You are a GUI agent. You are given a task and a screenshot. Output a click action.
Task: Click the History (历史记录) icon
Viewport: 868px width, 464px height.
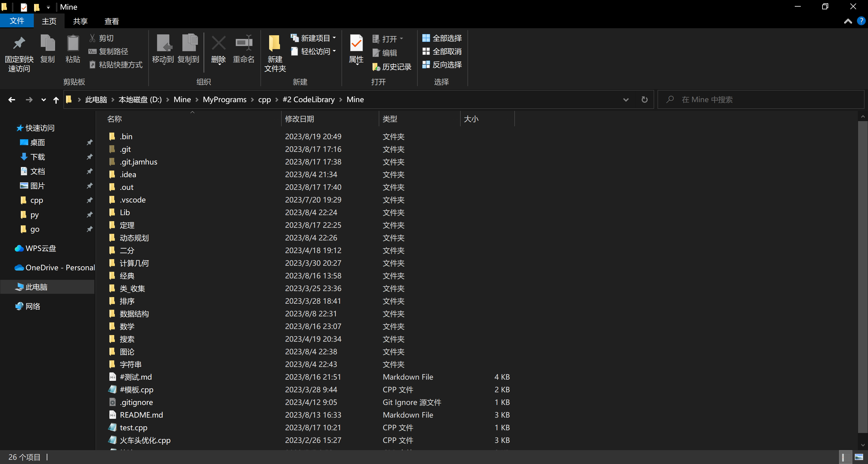[376, 67]
